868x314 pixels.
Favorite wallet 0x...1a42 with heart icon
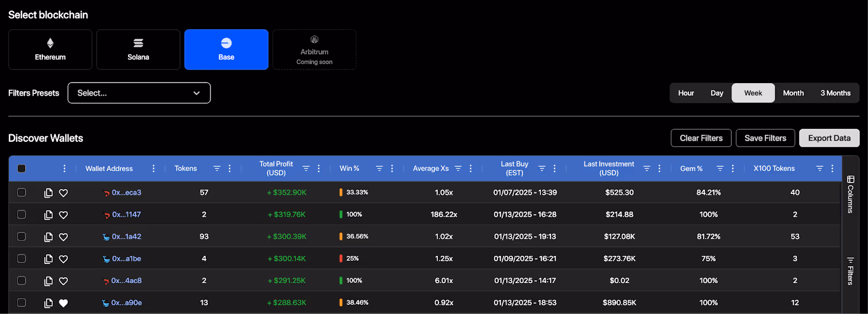63,237
